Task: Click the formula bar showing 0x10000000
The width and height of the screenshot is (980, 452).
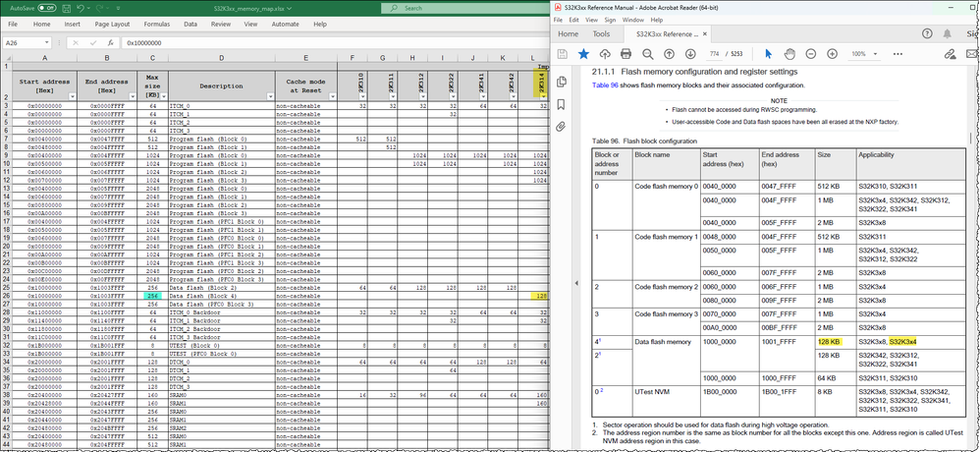Action: tap(335, 43)
